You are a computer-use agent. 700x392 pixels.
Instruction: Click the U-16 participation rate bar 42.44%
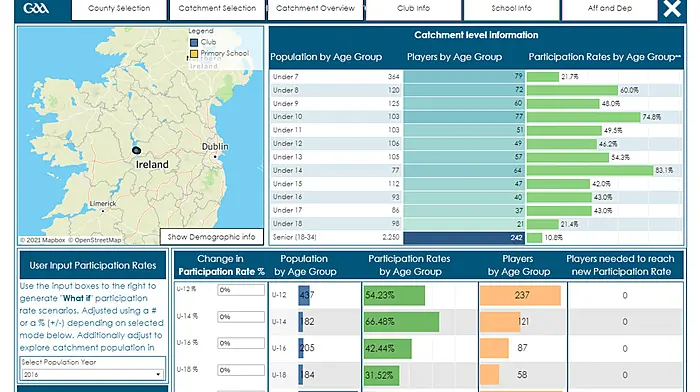(x=388, y=348)
